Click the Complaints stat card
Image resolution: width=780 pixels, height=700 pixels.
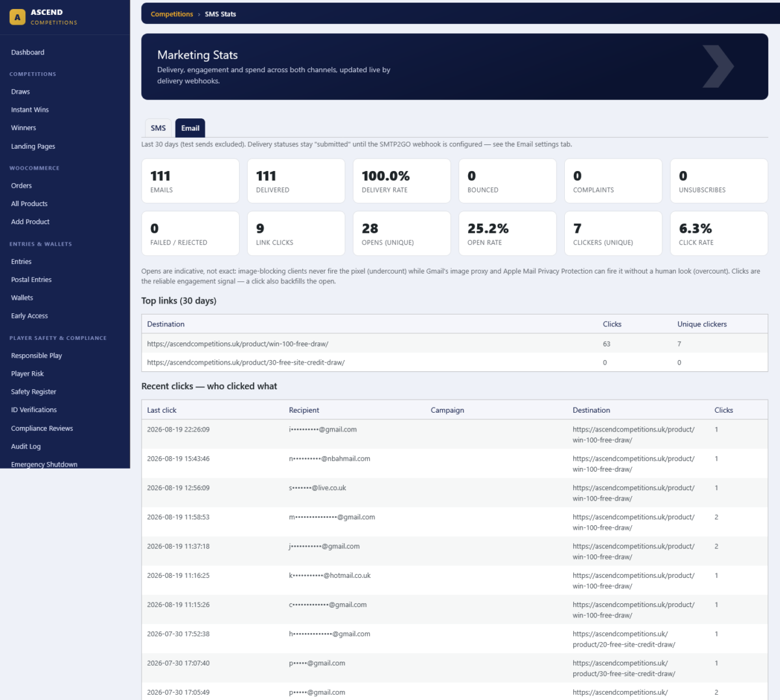coord(613,181)
